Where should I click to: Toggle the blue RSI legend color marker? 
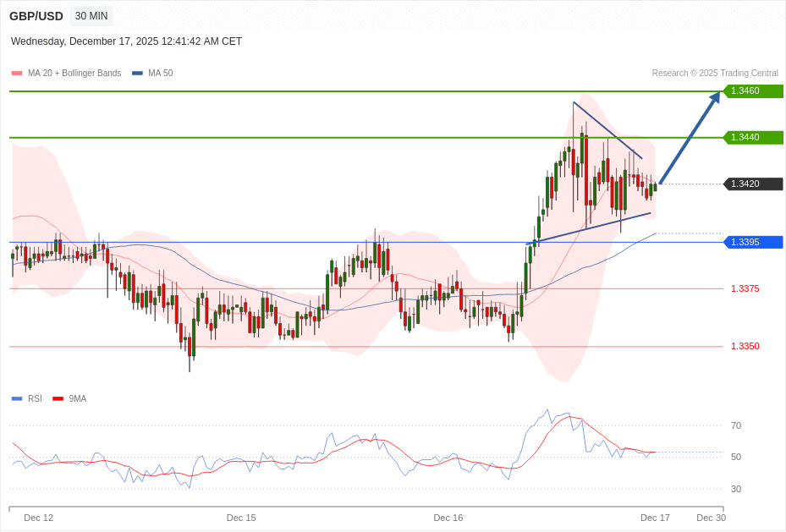pyautogui.click(x=15, y=398)
